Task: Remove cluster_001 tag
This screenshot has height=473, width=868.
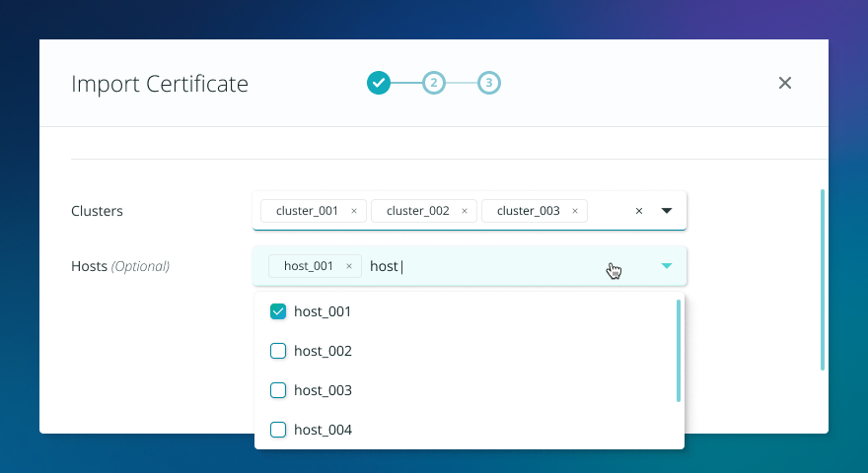Action: 354,211
